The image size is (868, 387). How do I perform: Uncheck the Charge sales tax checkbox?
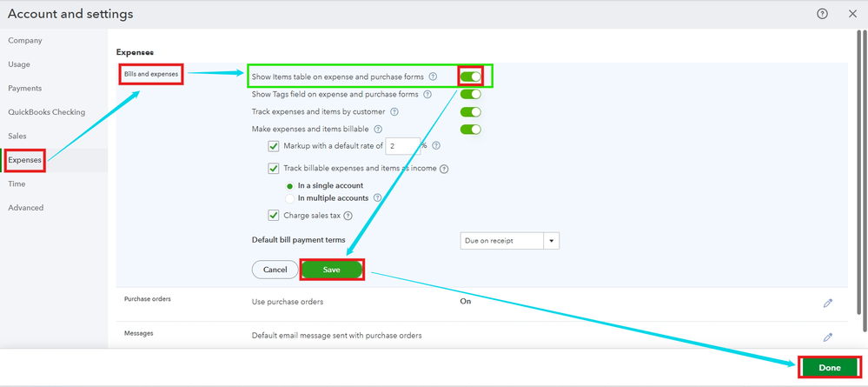[x=274, y=215]
